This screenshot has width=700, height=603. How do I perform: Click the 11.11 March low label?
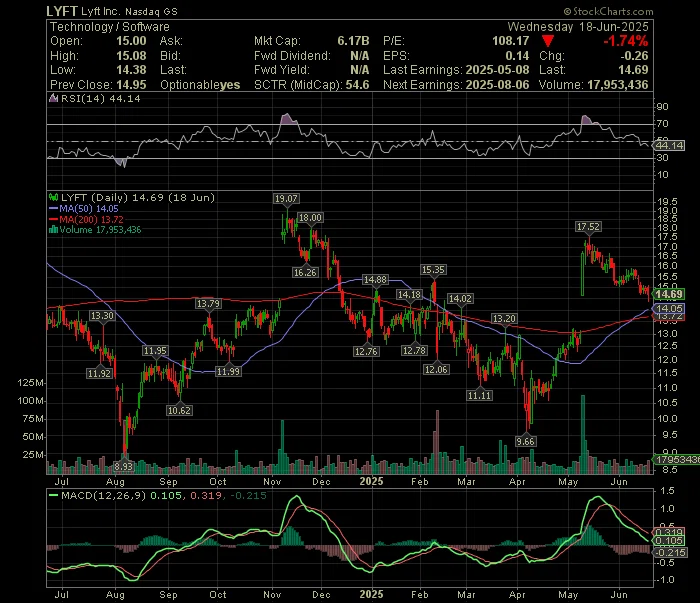pyautogui.click(x=479, y=395)
